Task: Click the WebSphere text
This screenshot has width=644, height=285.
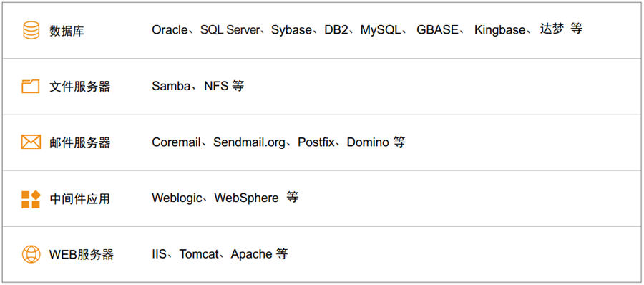Action: click(247, 198)
